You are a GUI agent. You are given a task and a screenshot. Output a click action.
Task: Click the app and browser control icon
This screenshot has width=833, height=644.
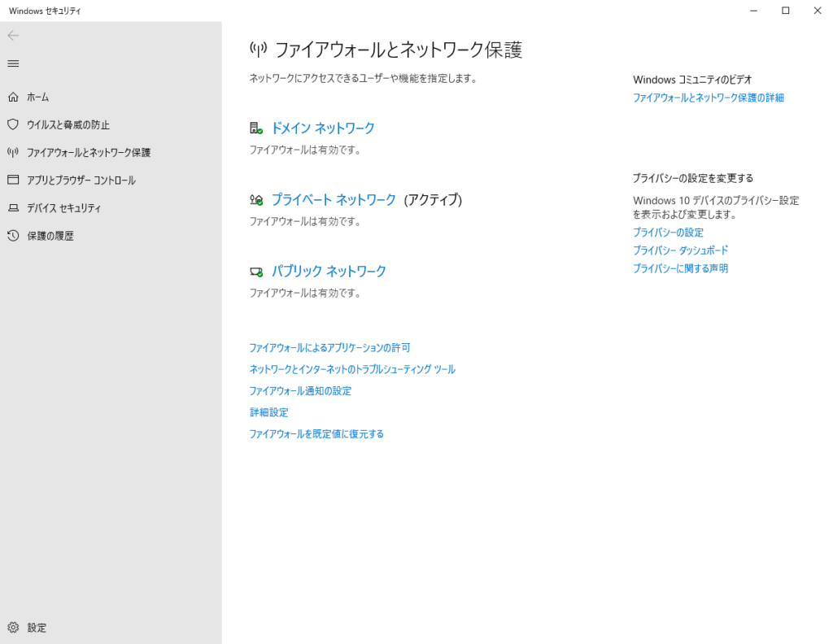(13, 180)
